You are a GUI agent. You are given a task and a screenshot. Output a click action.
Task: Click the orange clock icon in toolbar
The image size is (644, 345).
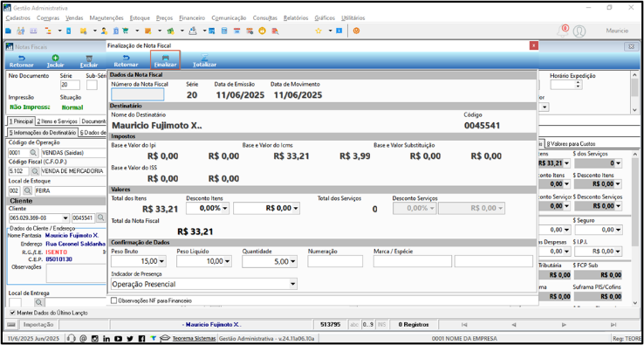[x=262, y=31]
